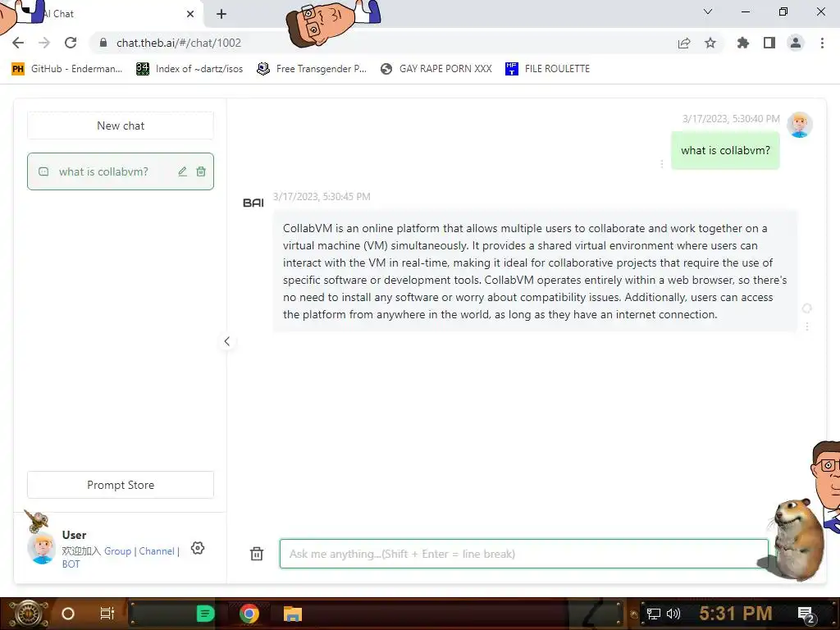
Task: Open the Chrome profile icon
Action: tap(796, 43)
